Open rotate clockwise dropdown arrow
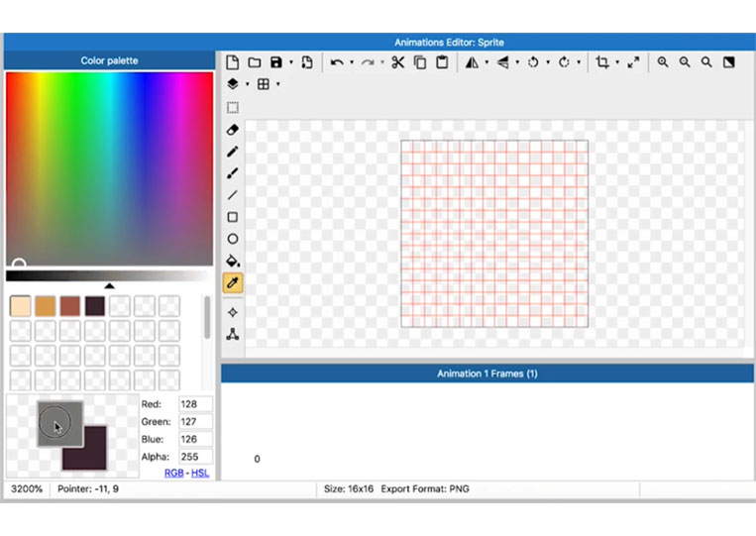756x536 pixels. pos(579,62)
